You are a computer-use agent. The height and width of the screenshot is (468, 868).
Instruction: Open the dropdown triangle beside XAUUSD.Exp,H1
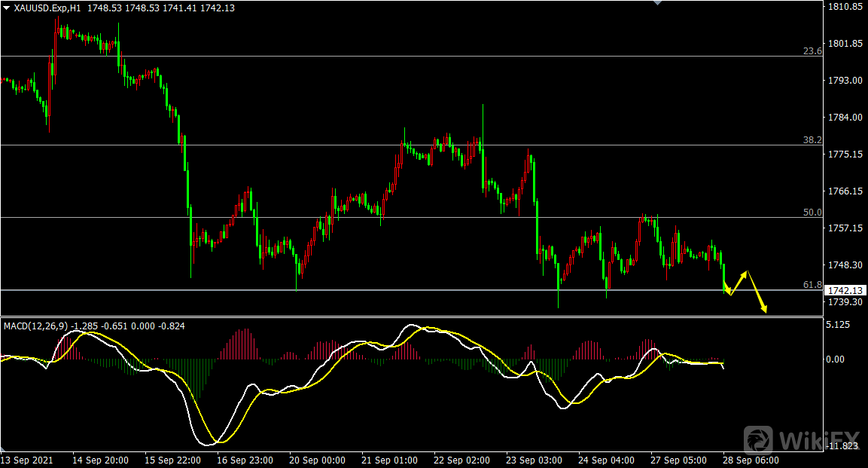[x=7, y=8]
